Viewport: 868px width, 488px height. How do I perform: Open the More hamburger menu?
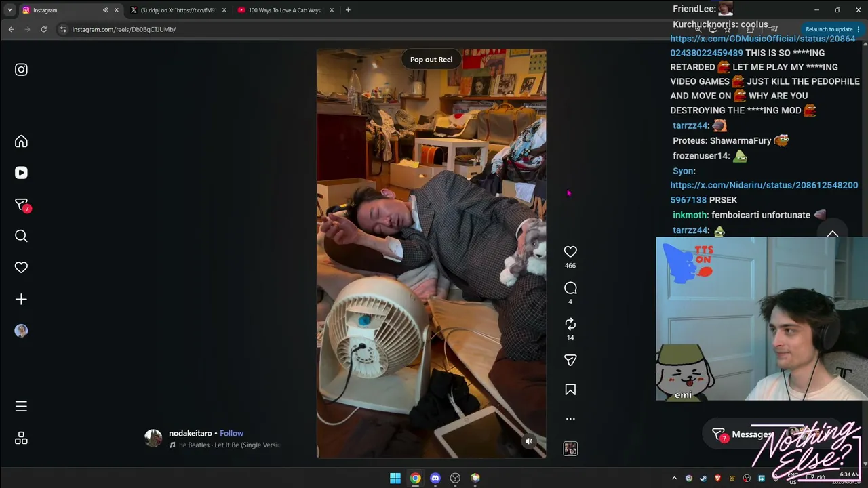click(x=21, y=407)
